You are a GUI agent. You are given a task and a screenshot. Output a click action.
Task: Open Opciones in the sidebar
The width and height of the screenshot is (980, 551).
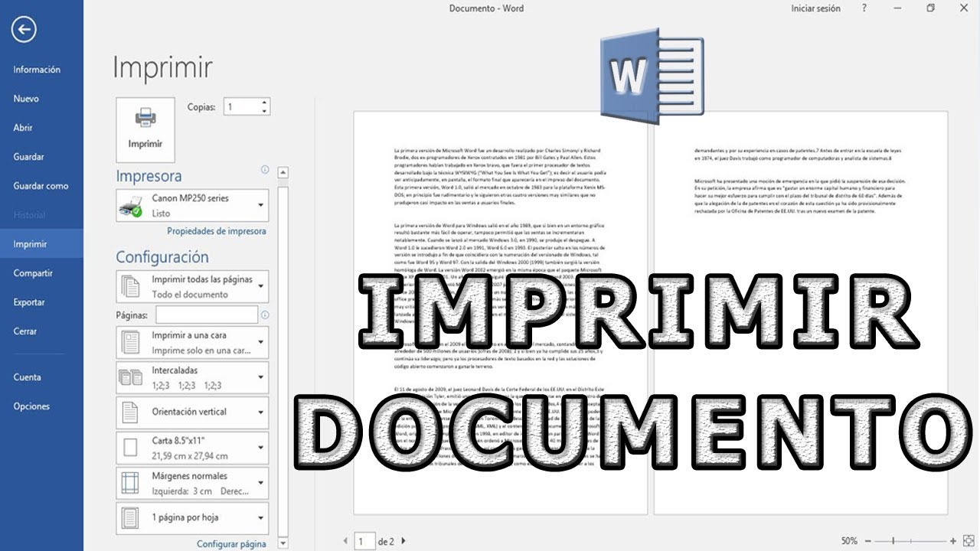(x=31, y=406)
